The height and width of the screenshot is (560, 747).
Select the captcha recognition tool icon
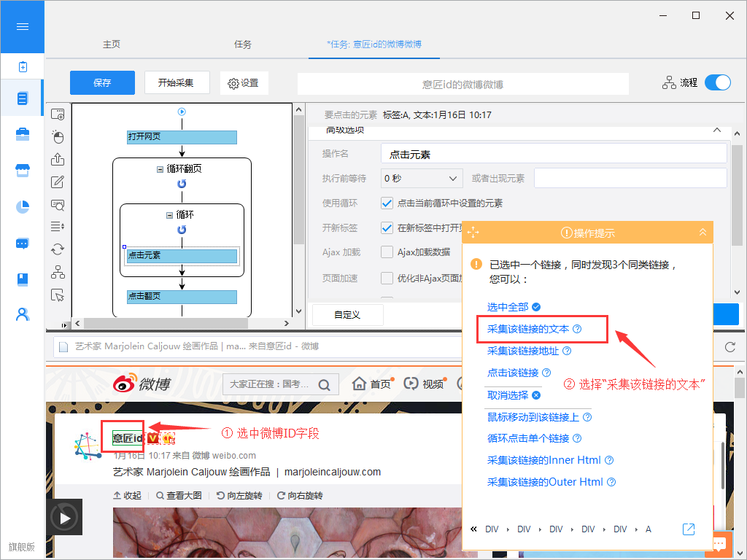(x=58, y=205)
